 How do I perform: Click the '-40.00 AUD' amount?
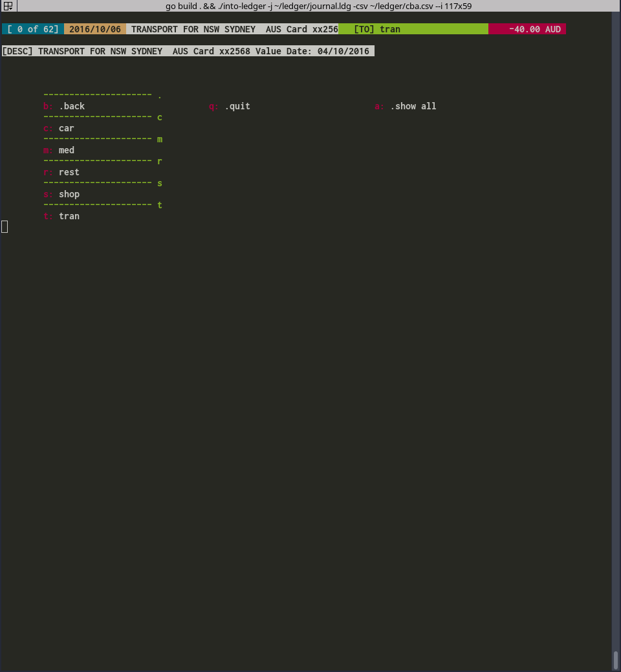pos(527,29)
